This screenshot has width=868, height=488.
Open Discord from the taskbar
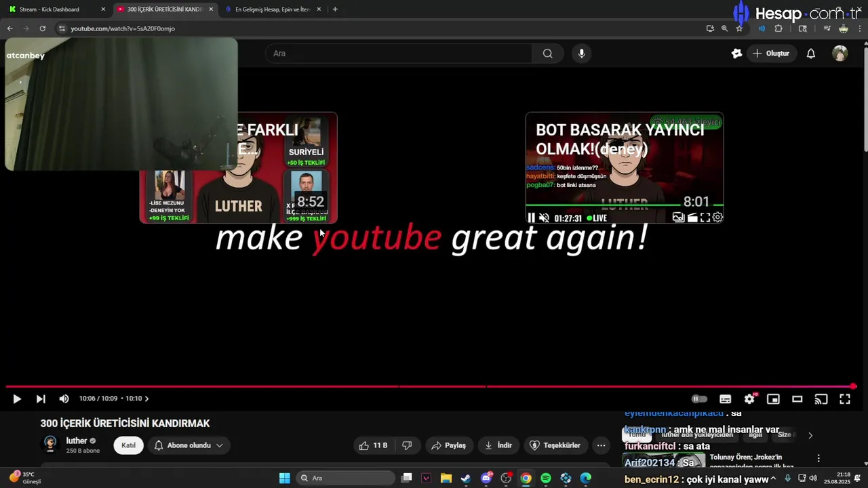tap(486, 479)
